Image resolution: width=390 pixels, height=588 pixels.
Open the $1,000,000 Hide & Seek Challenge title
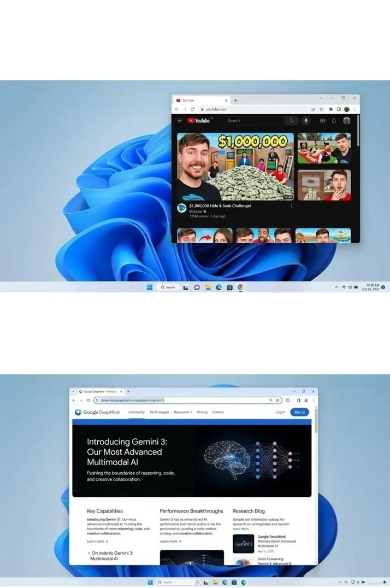point(220,206)
